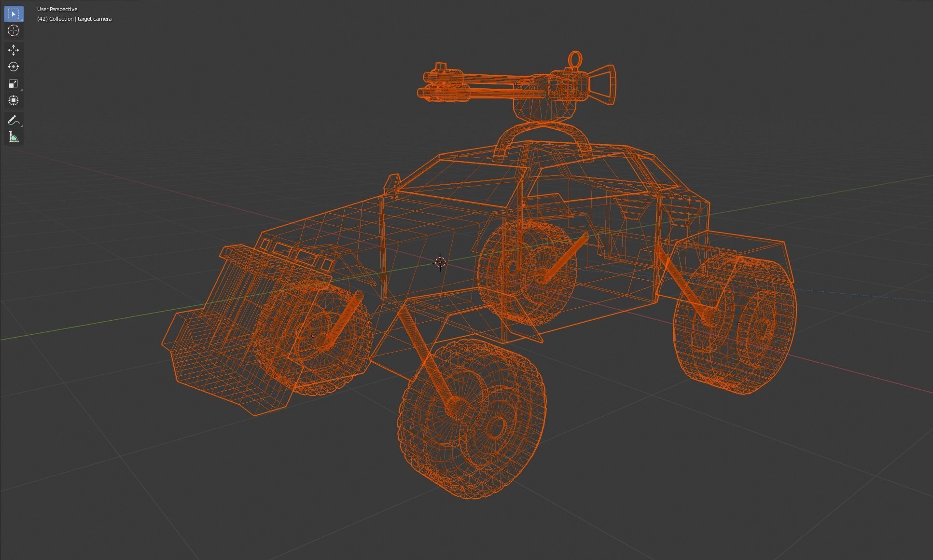Screen dimensions: 933x560
Task: Select the Measure ruler tool
Action: (x=14, y=137)
